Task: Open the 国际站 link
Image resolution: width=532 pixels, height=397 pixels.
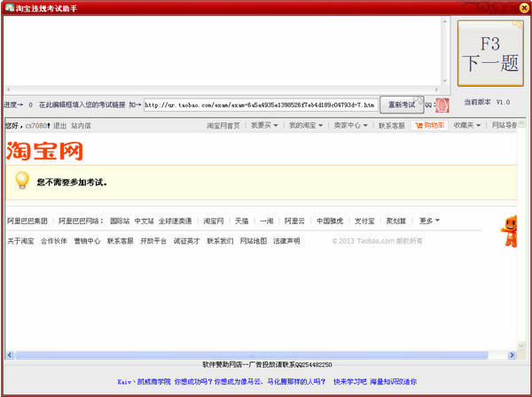Action: [120, 221]
